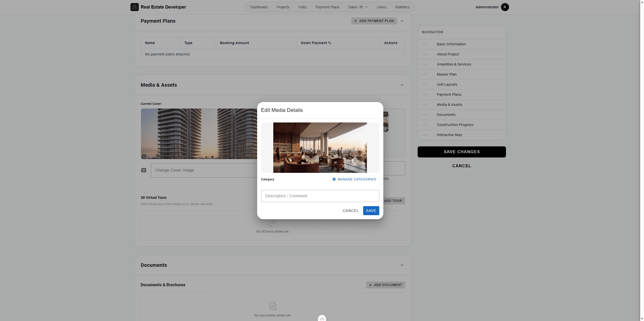Click Manage Categories link
This screenshot has width=644, height=321.
pyautogui.click(x=354, y=179)
